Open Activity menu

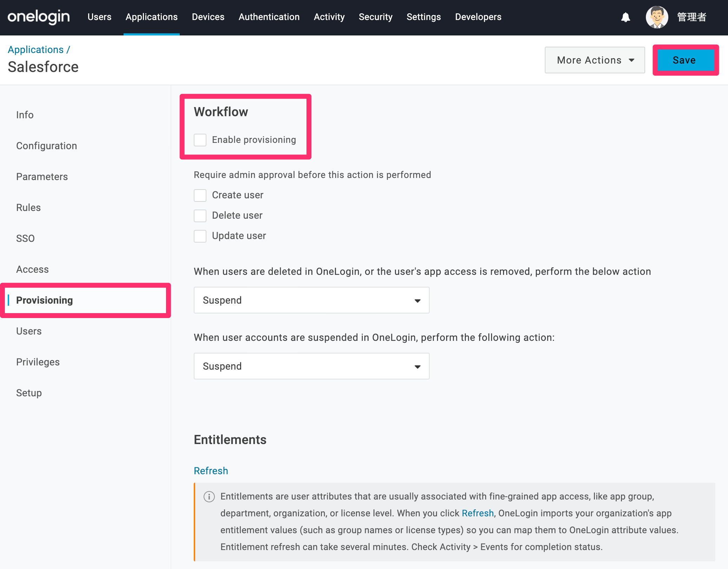tap(329, 17)
